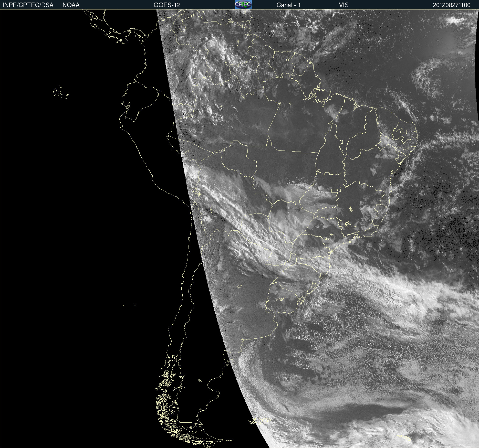479x448 pixels.
Task: Click the NOAA label in header
Action: pos(71,5)
